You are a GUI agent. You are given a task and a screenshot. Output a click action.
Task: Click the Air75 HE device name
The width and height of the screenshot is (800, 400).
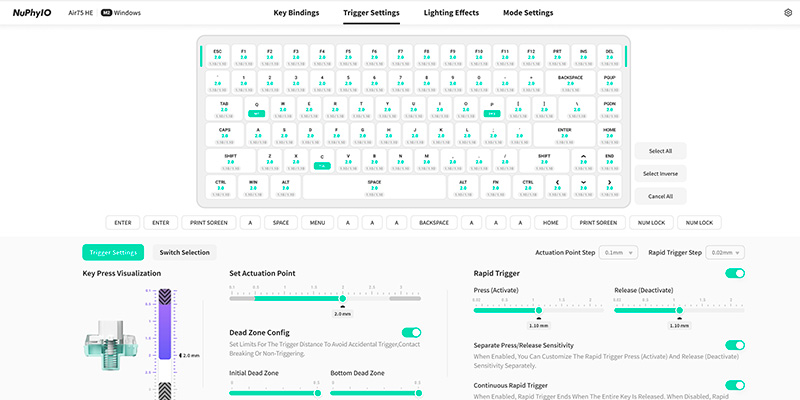[x=81, y=13]
